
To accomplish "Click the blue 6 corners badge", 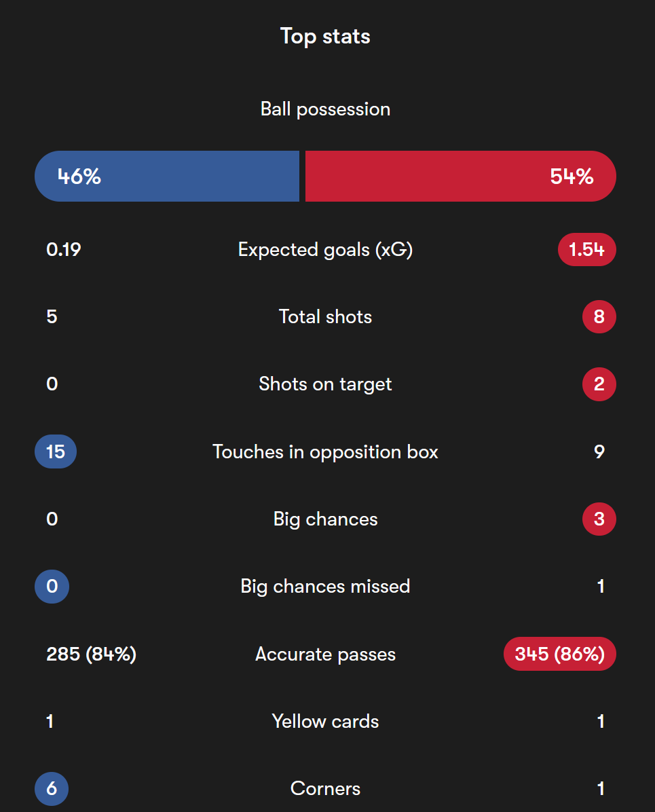I will tap(52, 789).
